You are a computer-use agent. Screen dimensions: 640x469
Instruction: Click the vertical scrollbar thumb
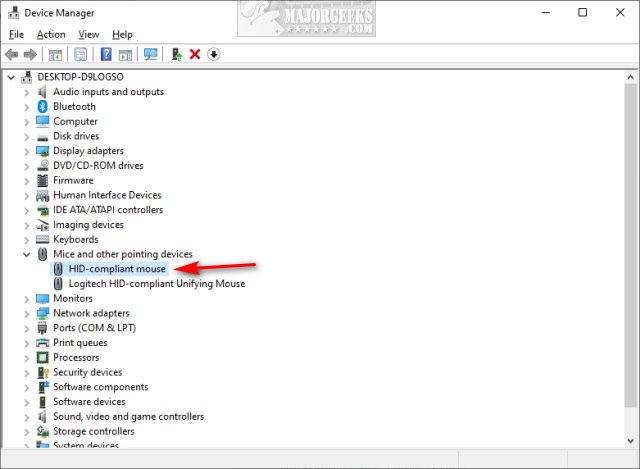(630, 245)
